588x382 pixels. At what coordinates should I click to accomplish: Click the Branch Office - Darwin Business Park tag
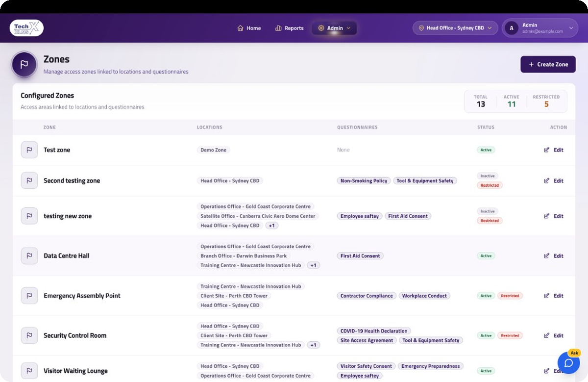(244, 255)
